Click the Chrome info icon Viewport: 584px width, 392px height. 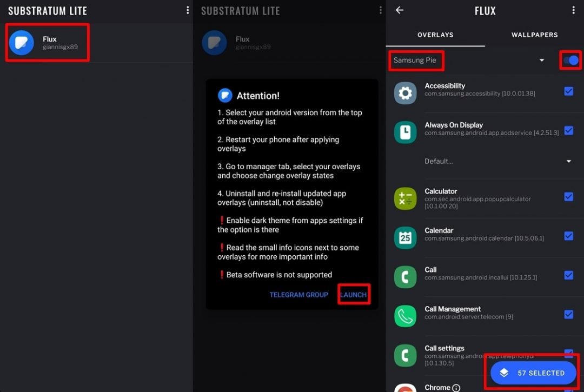point(456,388)
